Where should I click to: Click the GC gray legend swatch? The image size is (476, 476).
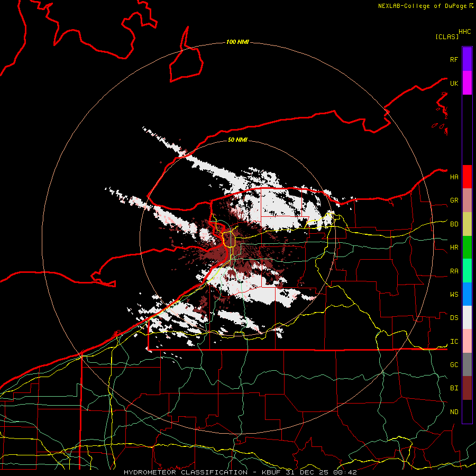467,364
